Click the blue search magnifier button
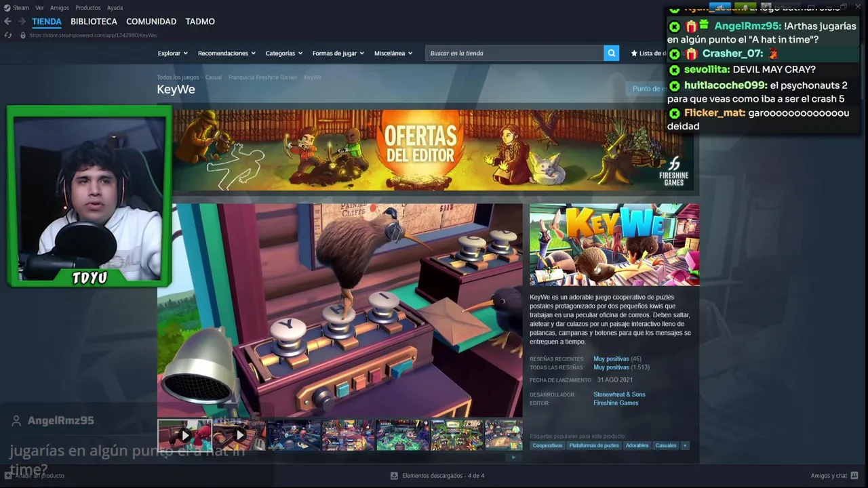This screenshot has height=488, width=868. point(611,53)
